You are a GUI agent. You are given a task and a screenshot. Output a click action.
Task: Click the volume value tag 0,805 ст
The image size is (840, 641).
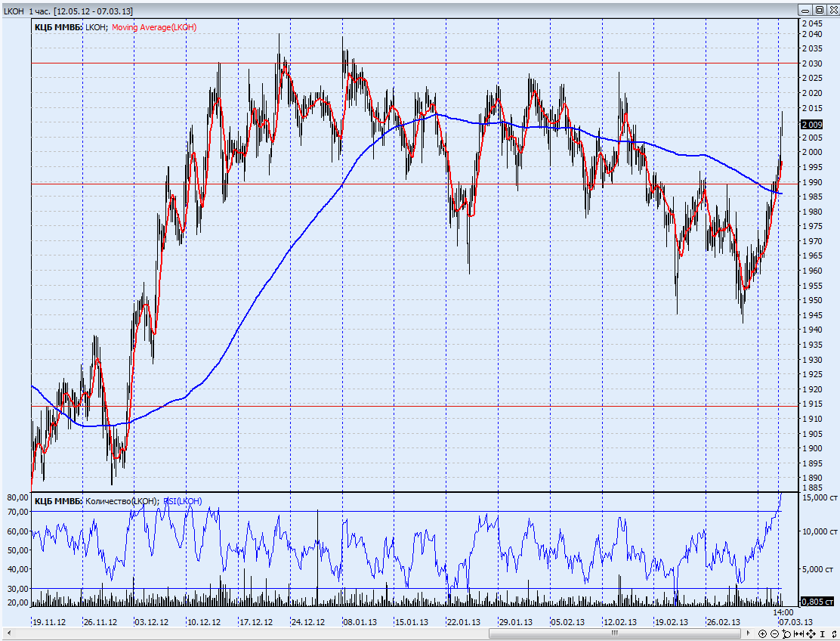[x=817, y=602]
